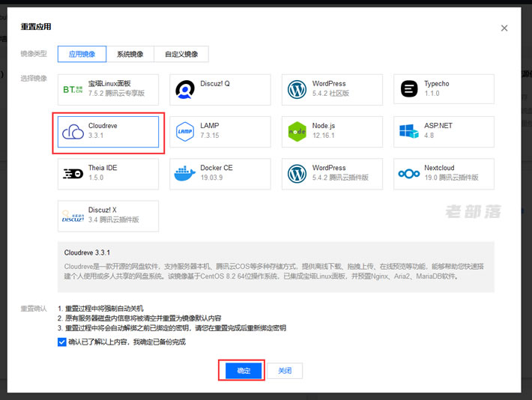Pick the Docker whale logo icon
The height and width of the screenshot is (400, 532).
185,173
